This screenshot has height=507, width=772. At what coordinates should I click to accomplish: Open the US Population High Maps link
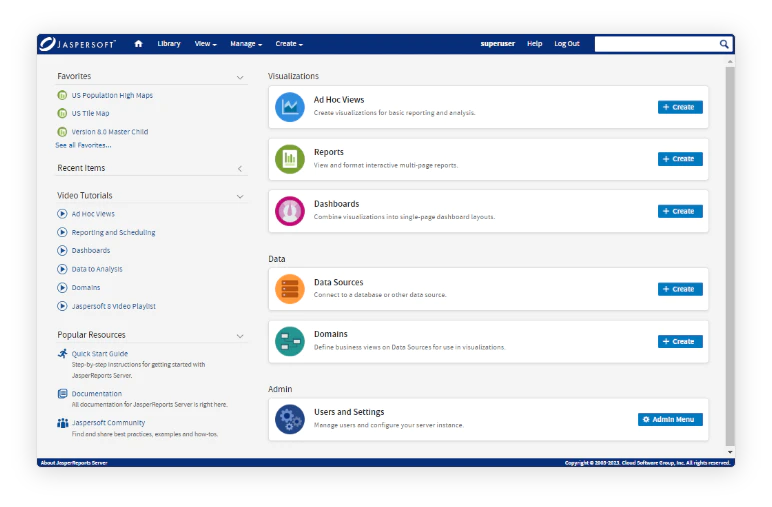point(112,95)
